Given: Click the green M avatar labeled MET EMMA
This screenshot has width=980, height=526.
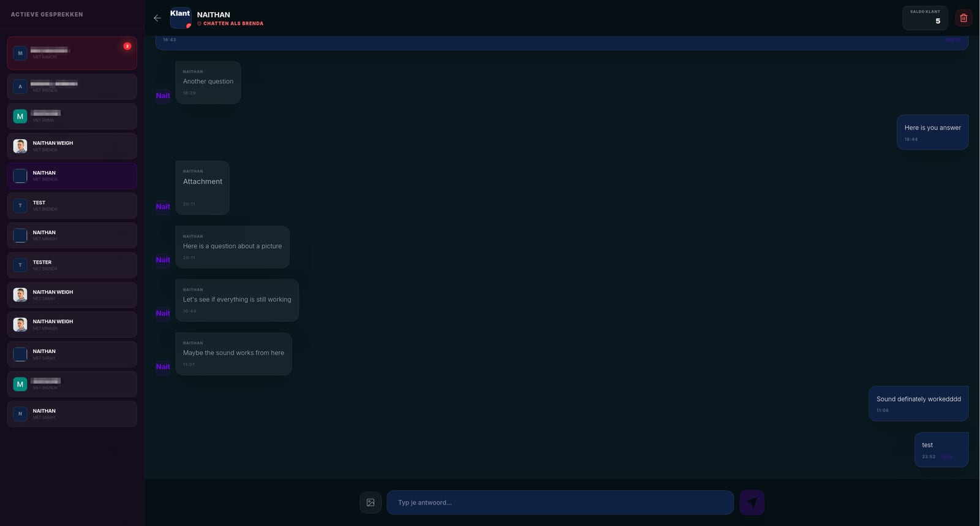Looking at the screenshot, I should coord(20,116).
